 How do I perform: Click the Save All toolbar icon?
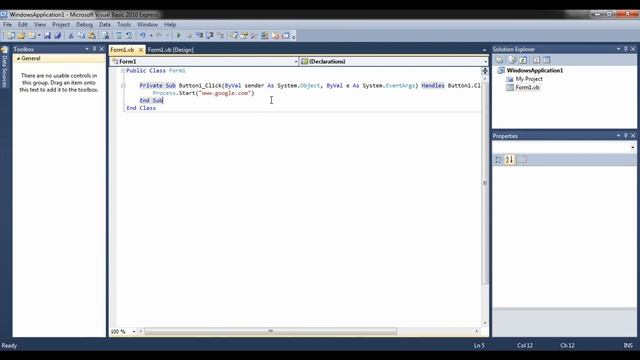pos(58,36)
